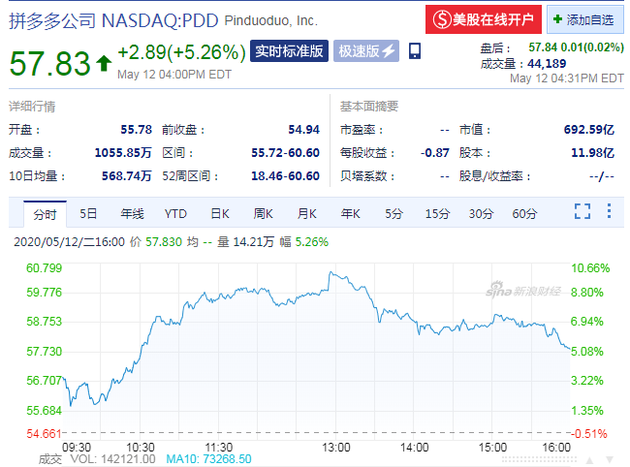Click the lightning icon on 极速版

pyautogui.click(x=389, y=51)
